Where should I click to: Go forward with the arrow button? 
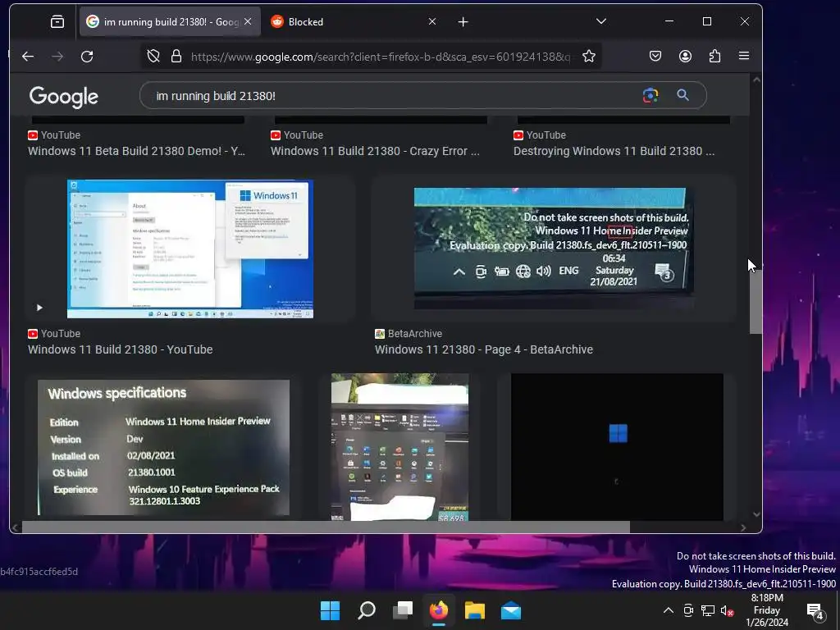pyautogui.click(x=57, y=57)
